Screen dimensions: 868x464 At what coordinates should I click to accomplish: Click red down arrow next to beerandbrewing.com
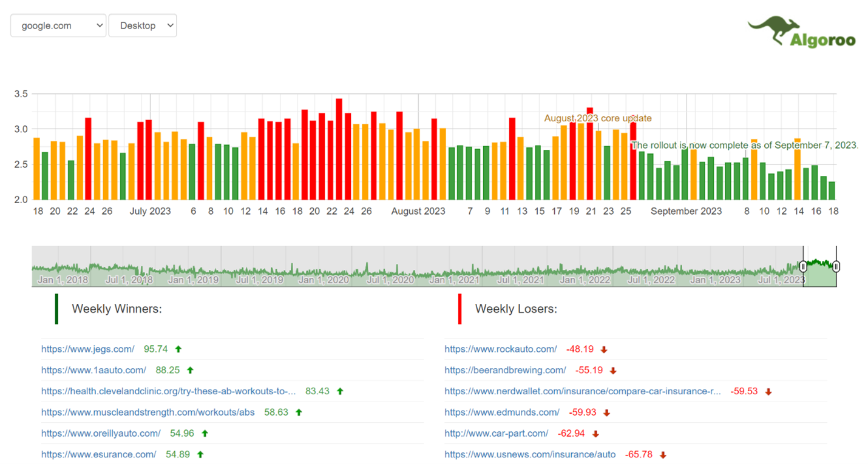coord(613,370)
